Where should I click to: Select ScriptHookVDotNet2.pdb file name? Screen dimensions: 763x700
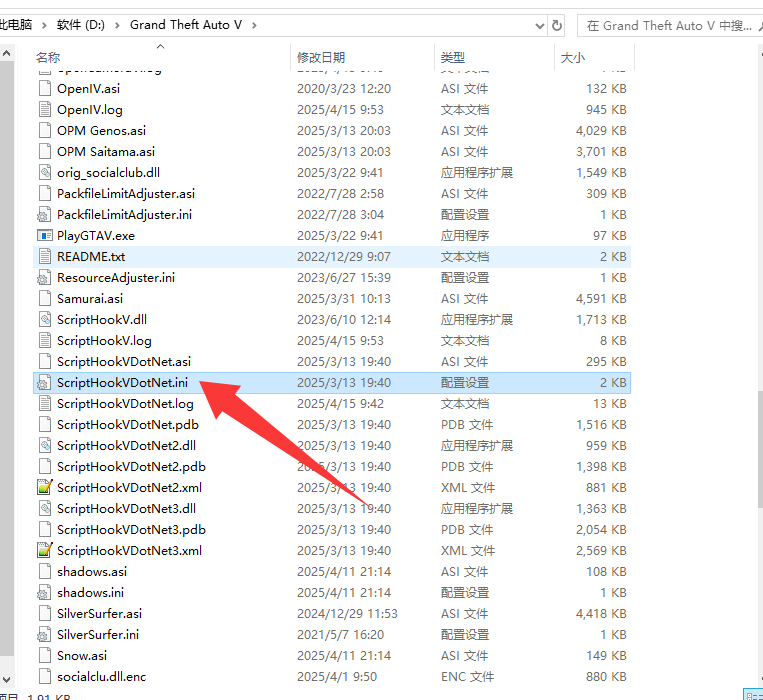click(x=131, y=467)
